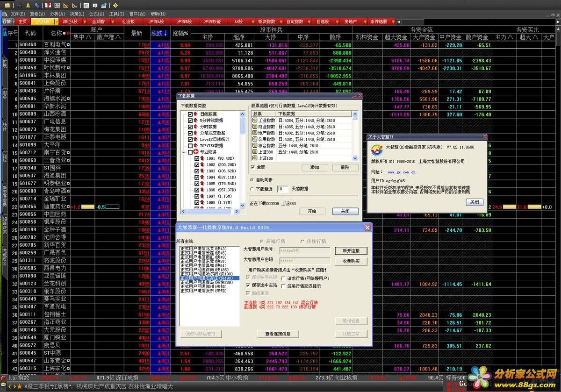Click the S icon beside 商业指数
The image size is (561, 392).
click(255, 127)
